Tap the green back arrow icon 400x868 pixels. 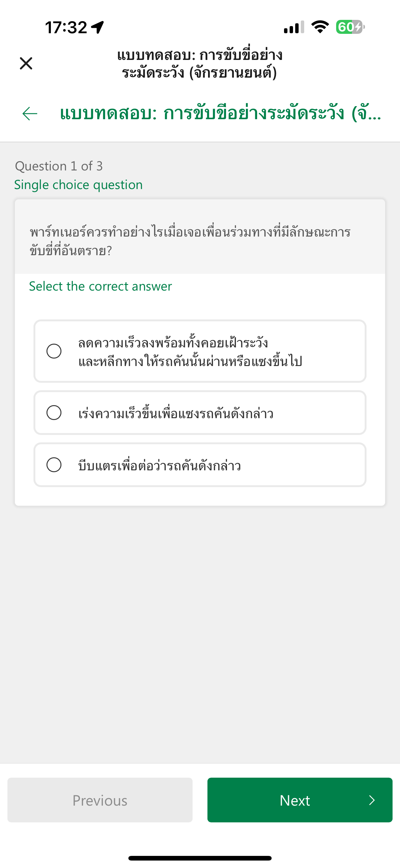pos(30,114)
